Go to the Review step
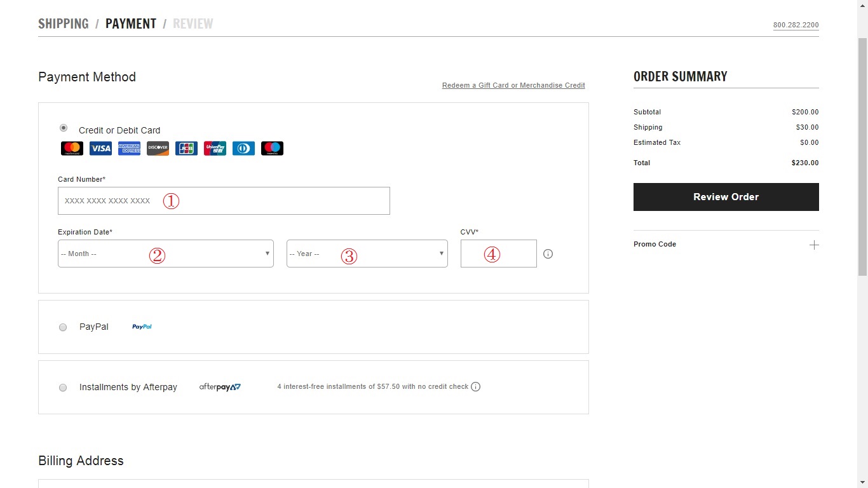 (x=193, y=24)
